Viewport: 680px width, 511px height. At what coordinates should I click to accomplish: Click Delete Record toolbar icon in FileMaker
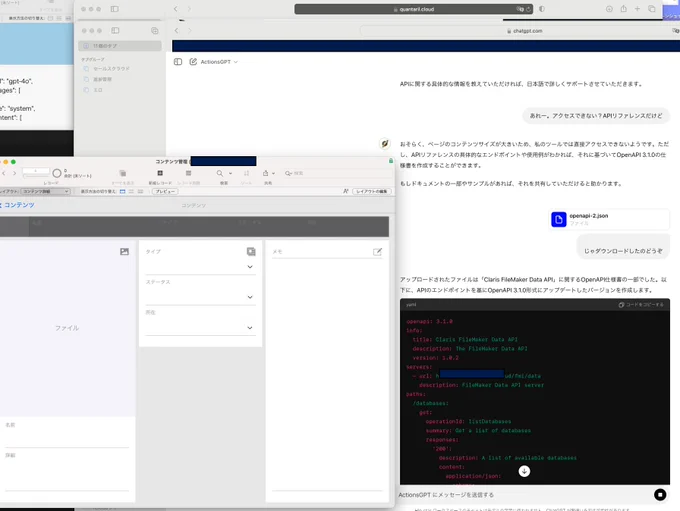point(189,174)
